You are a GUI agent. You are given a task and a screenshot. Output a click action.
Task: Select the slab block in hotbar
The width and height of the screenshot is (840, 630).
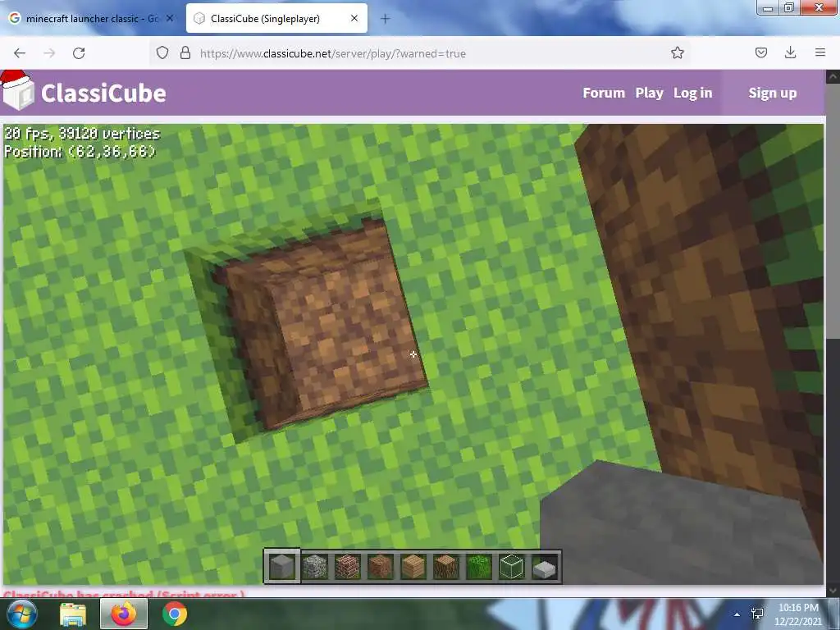(545, 568)
